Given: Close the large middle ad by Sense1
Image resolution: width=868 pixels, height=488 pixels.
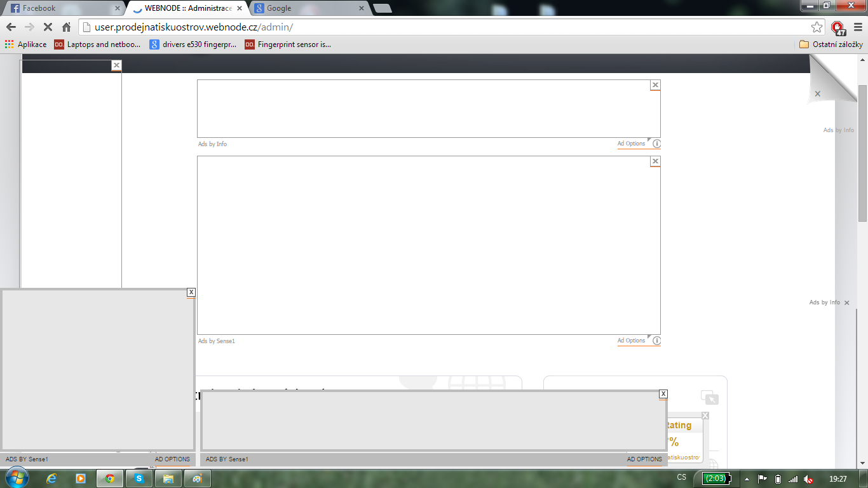Looking at the screenshot, I should click(655, 161).
